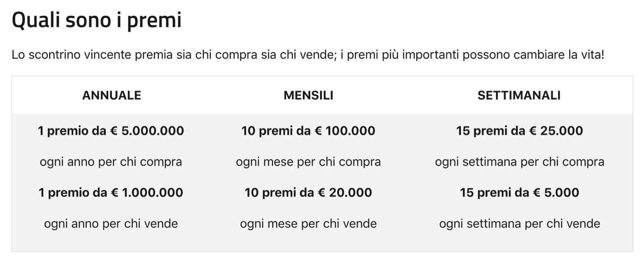Click "1 premio da € 1.000.000" annual prize
This screenshot has height=265, width=644.
coord(111,193)
